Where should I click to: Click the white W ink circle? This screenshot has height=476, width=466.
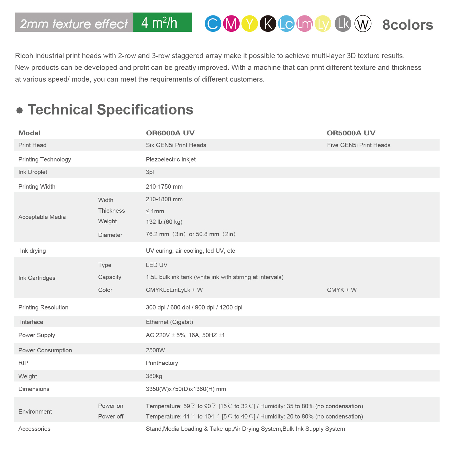click(x=363, y=23)
